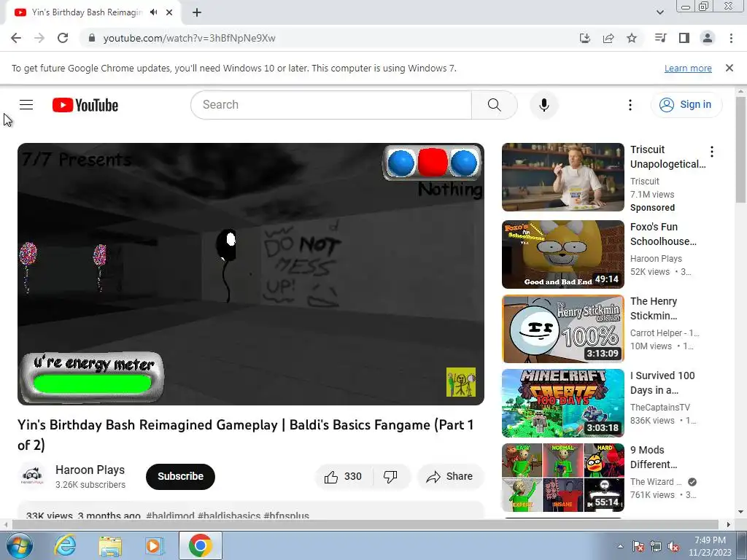
Task: Click horizontal scrollbar right arrow
Action: coord(729,525)
